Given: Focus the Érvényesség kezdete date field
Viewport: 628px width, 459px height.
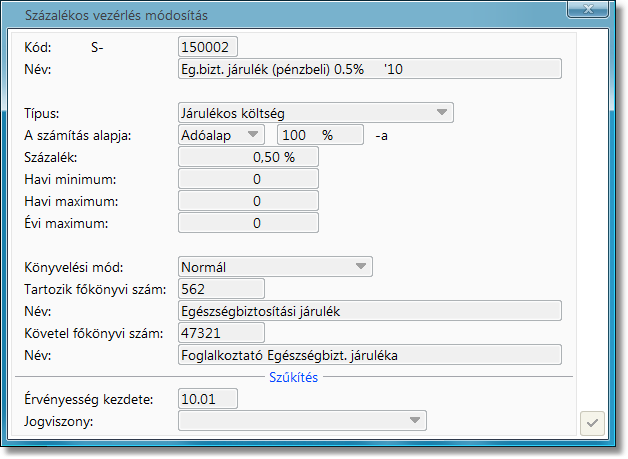Looking at the screenshot, I should (208, 399).
